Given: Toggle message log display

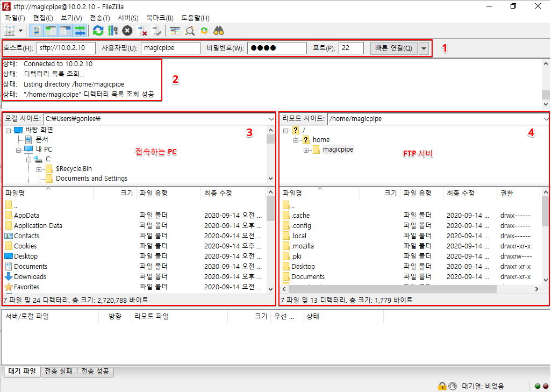Looking at the screenshot, I should click(36, 31).
